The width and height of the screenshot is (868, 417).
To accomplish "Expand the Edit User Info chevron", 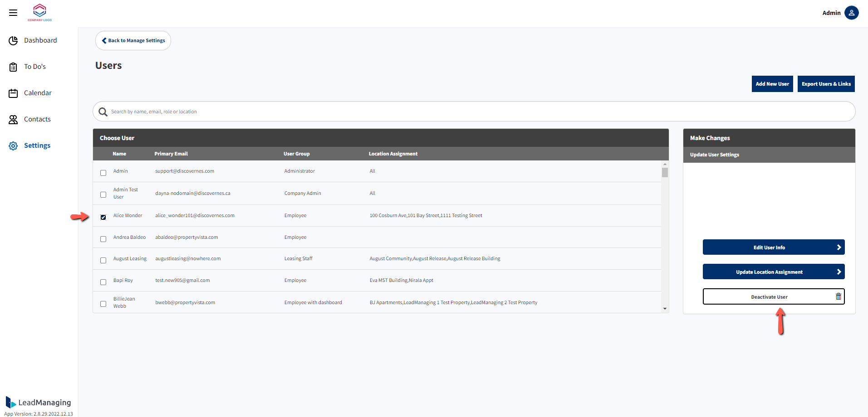I will [839, 247].
